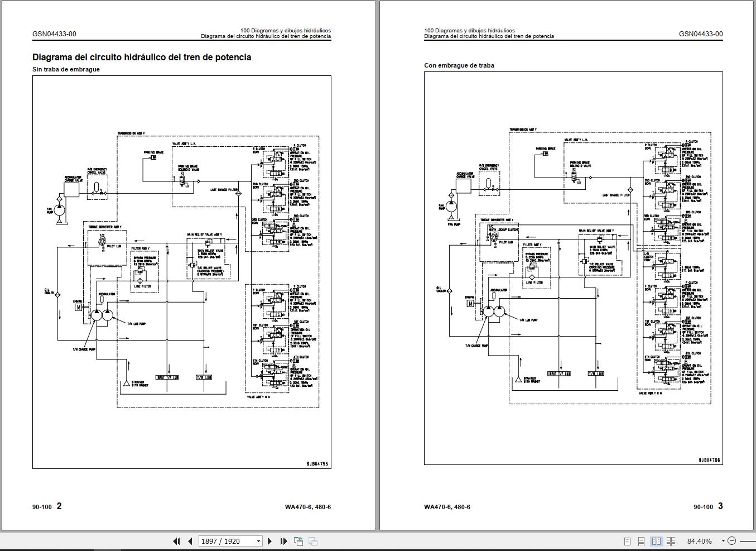Click the heading 'Diagrama del circuito hidráulico del tren de potencia'
The width and height of the screenshot is (756, 551).
(142, 57)
